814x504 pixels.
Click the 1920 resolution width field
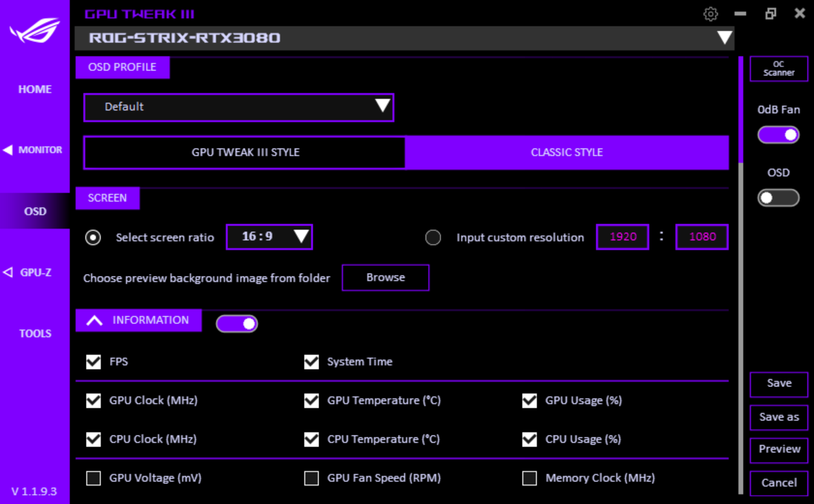pyautogui.click(x=623, y=237)
